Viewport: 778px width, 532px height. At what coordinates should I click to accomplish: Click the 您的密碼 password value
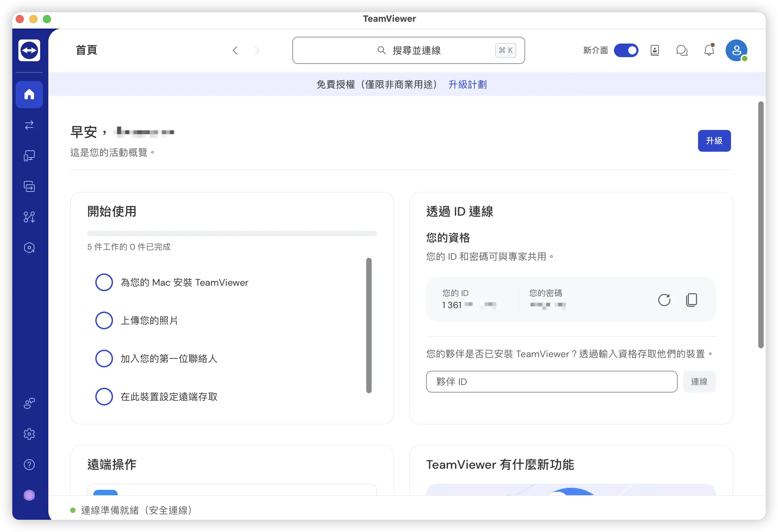coord(548,305)
